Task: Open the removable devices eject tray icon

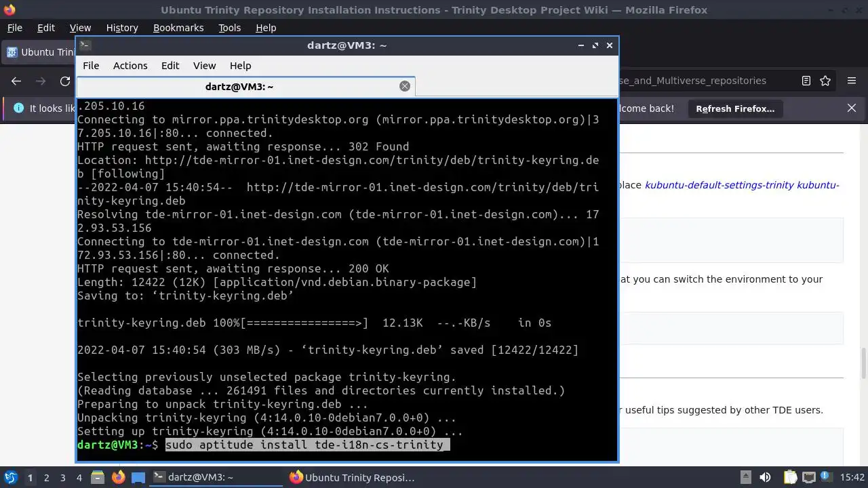Action: [745, 477]
